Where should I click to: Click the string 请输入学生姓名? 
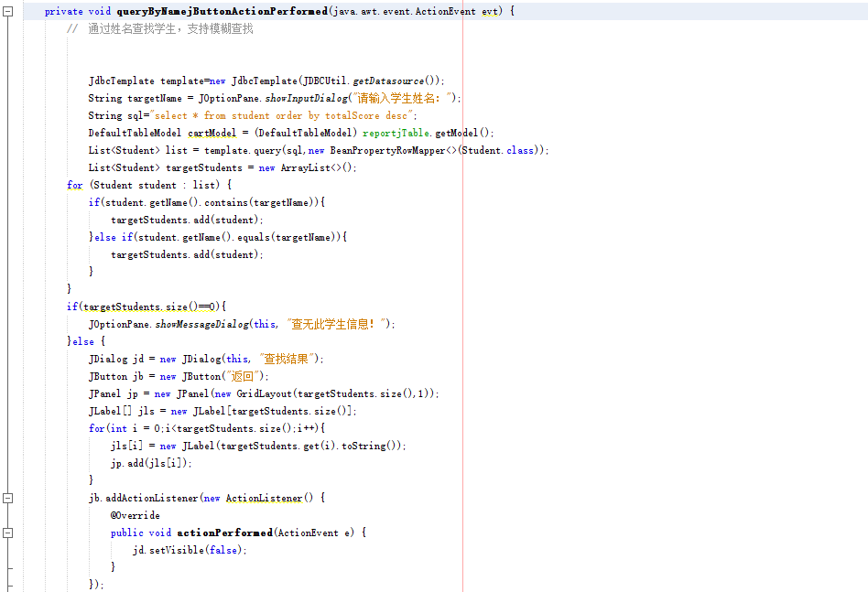click(403, 99)
